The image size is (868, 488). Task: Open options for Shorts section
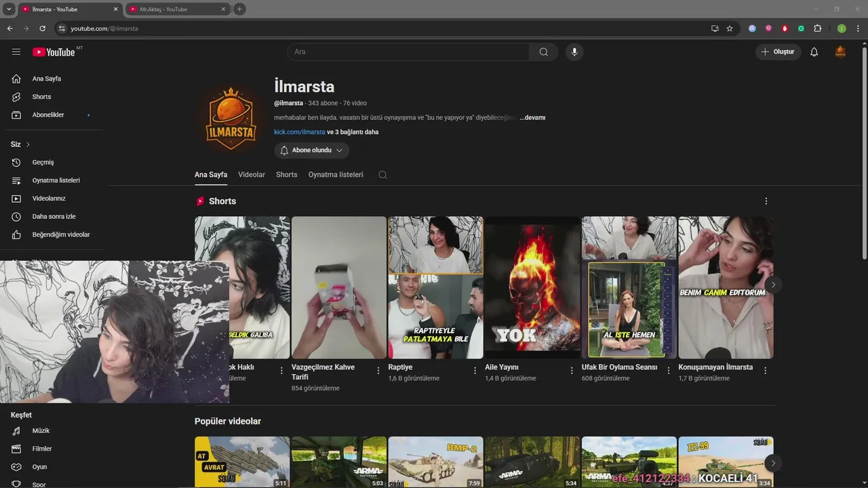[x=766, y=201]
